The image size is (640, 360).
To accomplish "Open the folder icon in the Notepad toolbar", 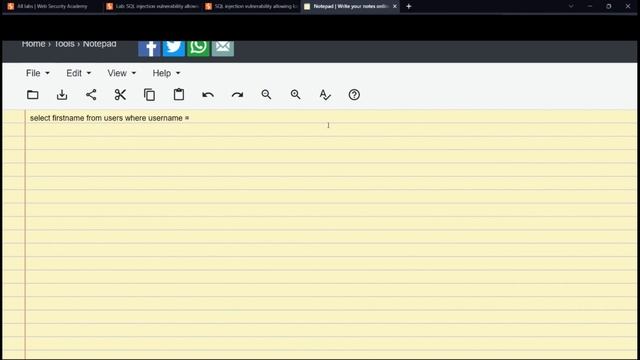I will (33, 95).
